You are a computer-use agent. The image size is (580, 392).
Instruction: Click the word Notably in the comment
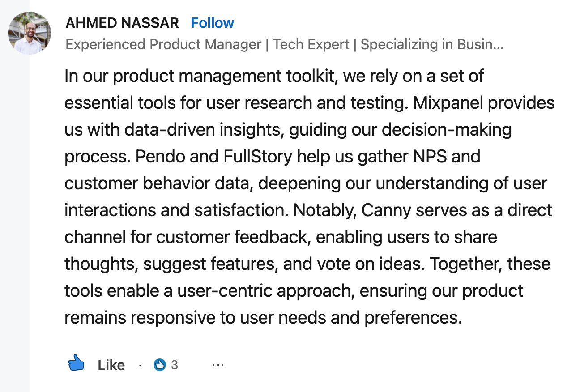323,210
